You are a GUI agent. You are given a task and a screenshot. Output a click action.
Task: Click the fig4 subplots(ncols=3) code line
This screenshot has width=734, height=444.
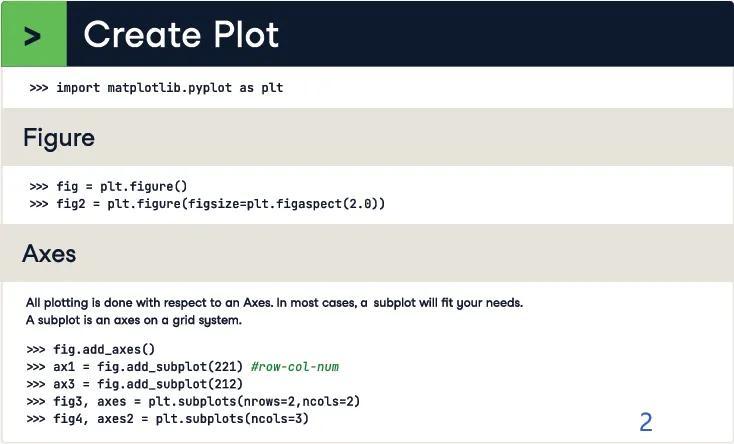[x=180, y=418]
